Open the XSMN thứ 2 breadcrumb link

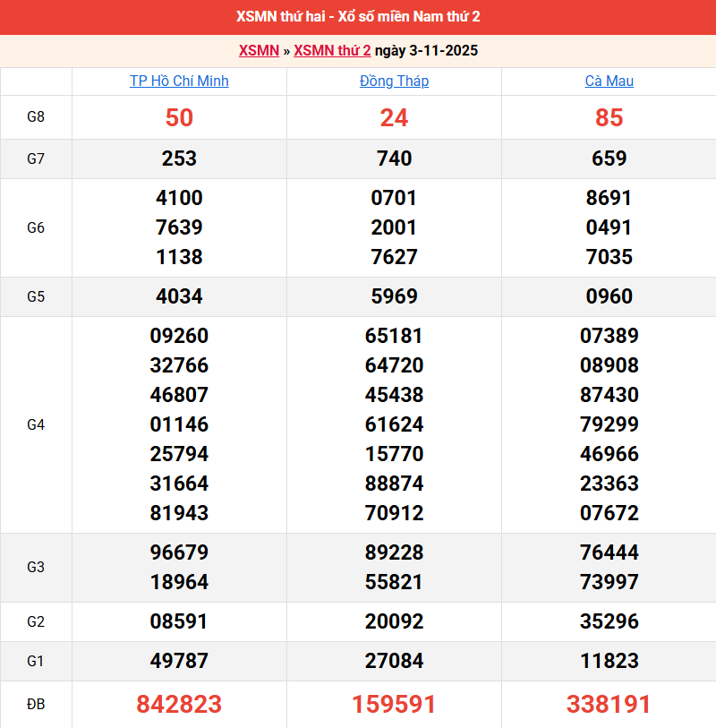(x=332, y=51)
